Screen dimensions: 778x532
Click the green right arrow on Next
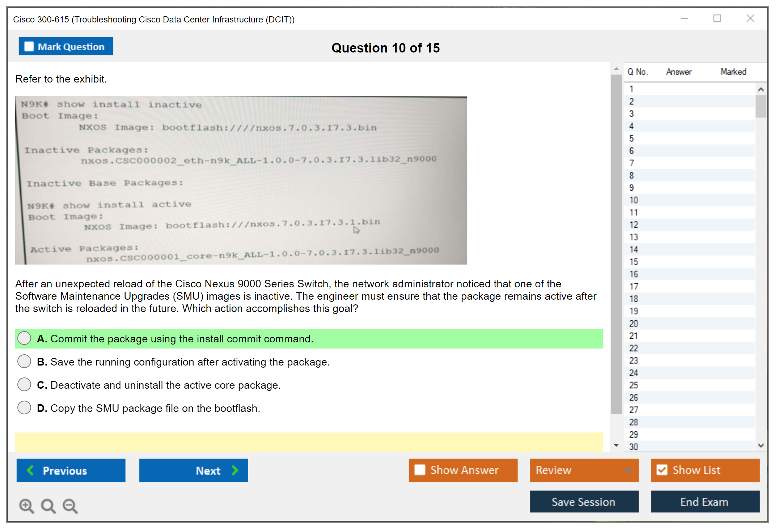click(x=235, y=470)
